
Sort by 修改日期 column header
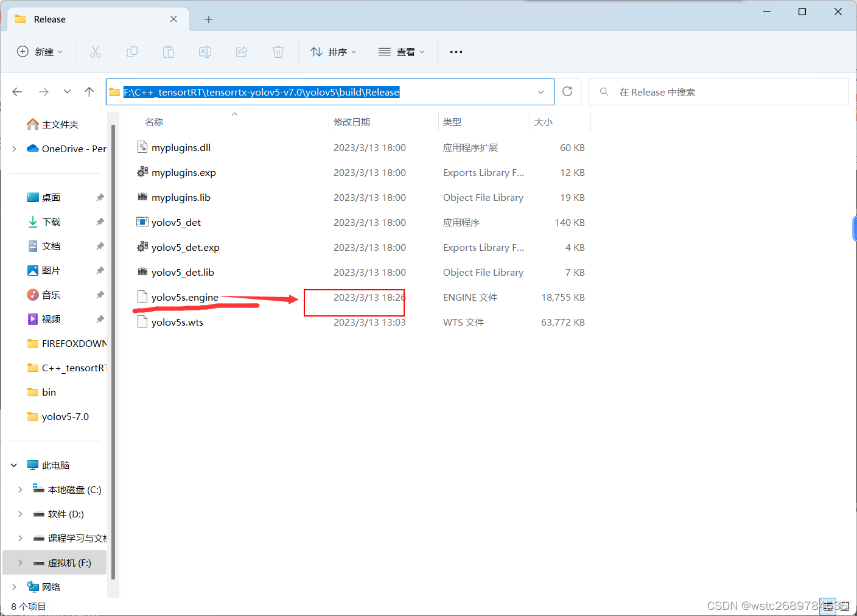(352, 122)
